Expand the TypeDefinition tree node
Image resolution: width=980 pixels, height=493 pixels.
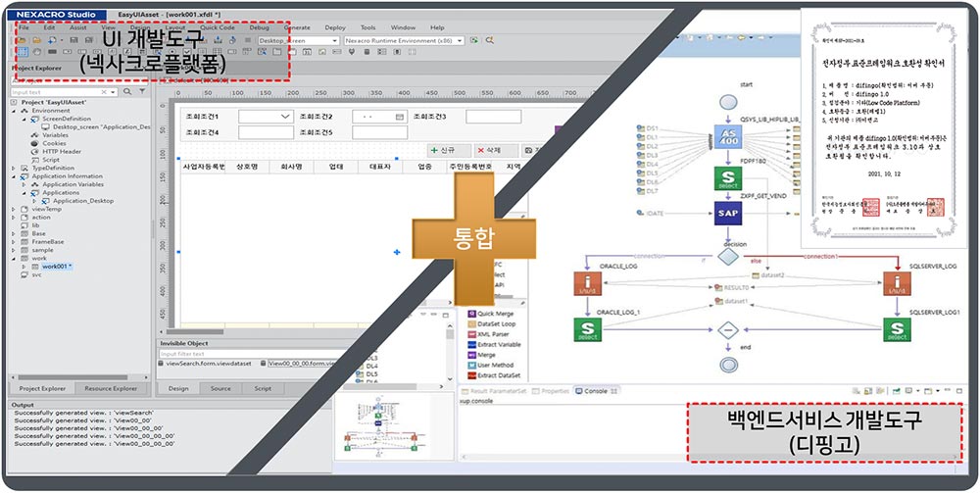tap(14, 168)
